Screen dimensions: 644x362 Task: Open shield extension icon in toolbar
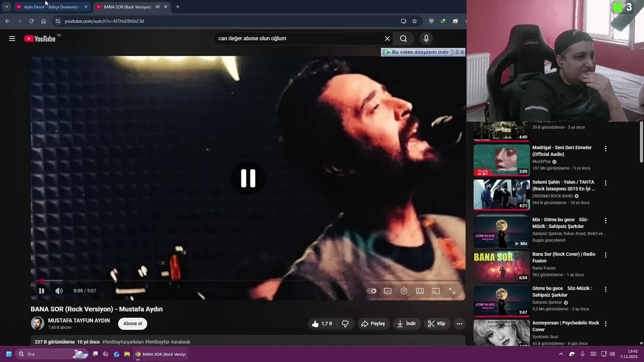(431, 21)
